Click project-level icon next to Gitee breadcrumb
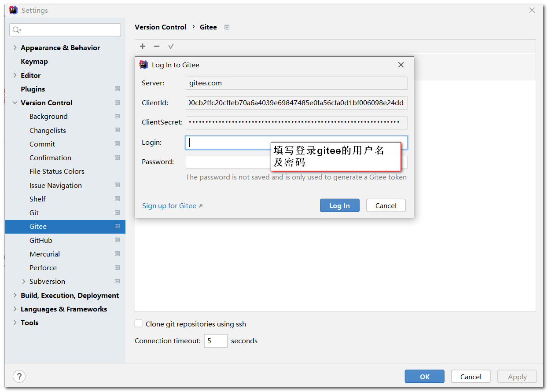 (x=227, y=27)
